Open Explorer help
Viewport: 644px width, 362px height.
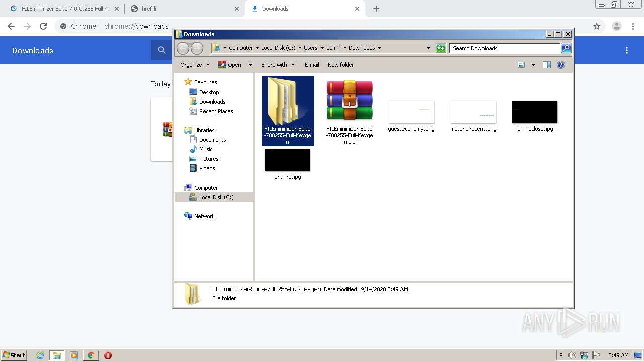tap(561, 65)
